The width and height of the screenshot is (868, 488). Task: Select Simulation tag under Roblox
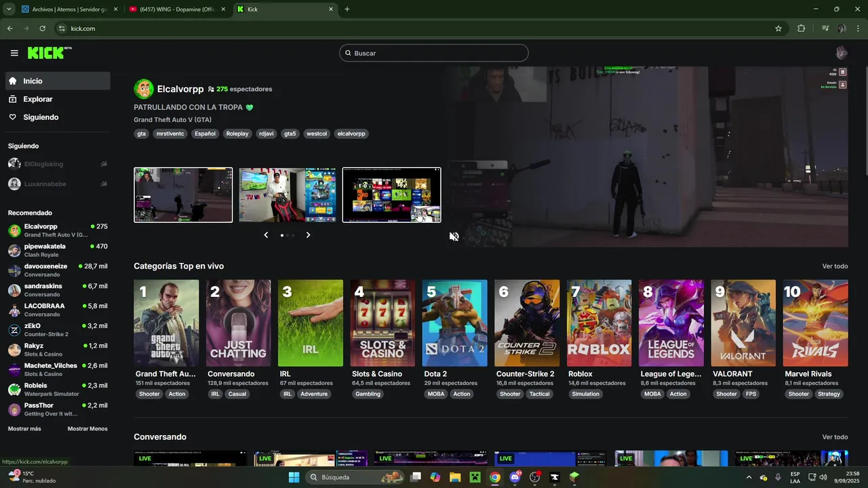[x=585, y=394]
